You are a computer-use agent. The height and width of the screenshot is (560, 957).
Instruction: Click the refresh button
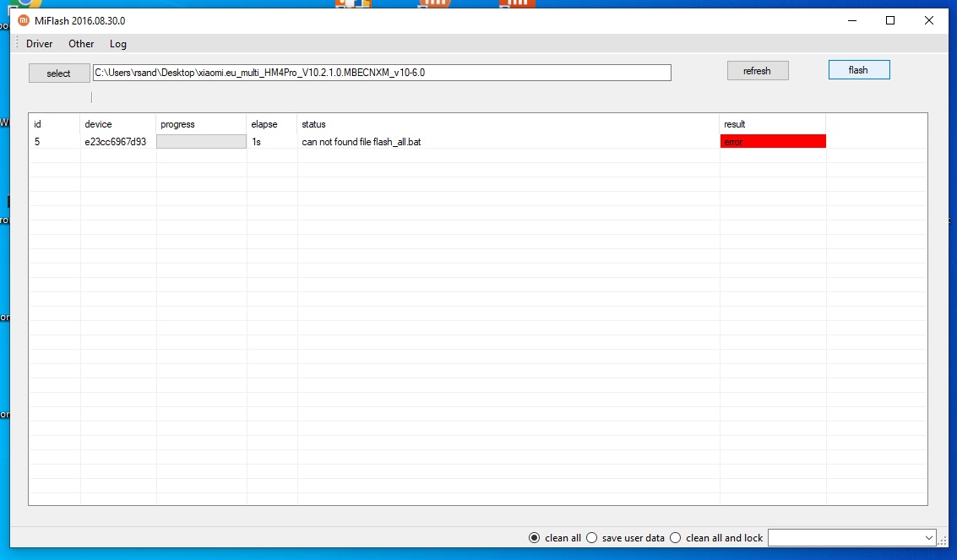pos(757,71)
